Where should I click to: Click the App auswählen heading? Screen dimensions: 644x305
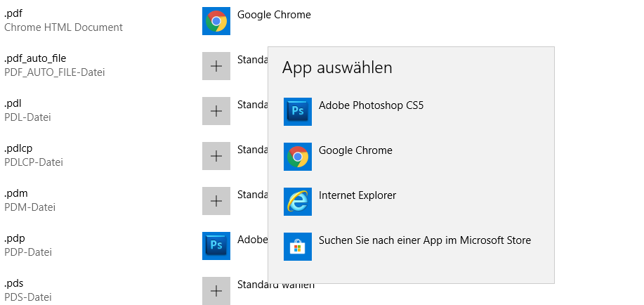[x=337, y=68]
